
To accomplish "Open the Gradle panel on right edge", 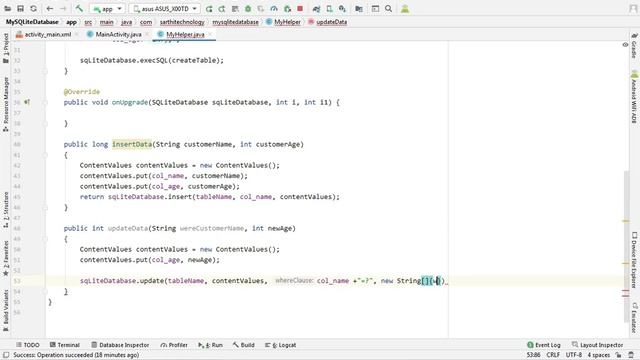I will click(x=634, y=46).
